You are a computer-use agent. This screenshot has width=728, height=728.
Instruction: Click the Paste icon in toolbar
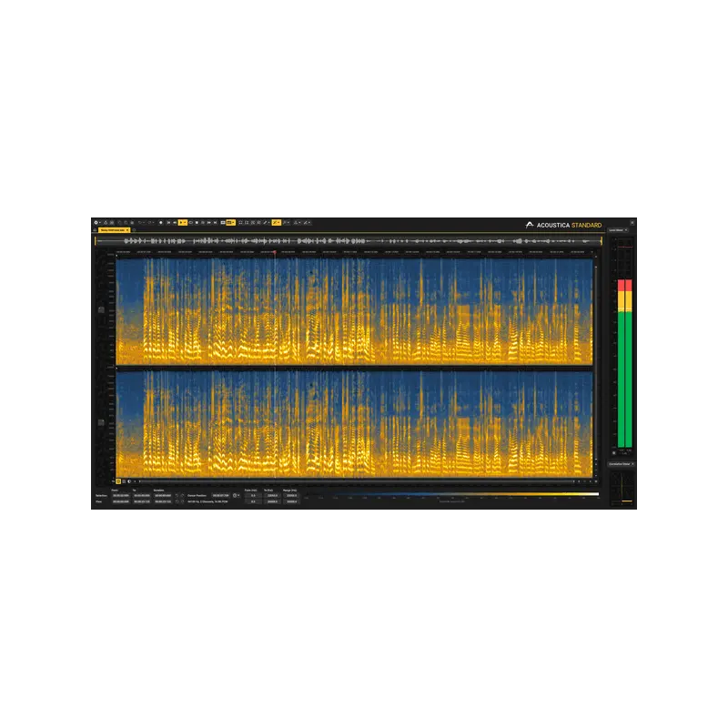click(132, 223)
